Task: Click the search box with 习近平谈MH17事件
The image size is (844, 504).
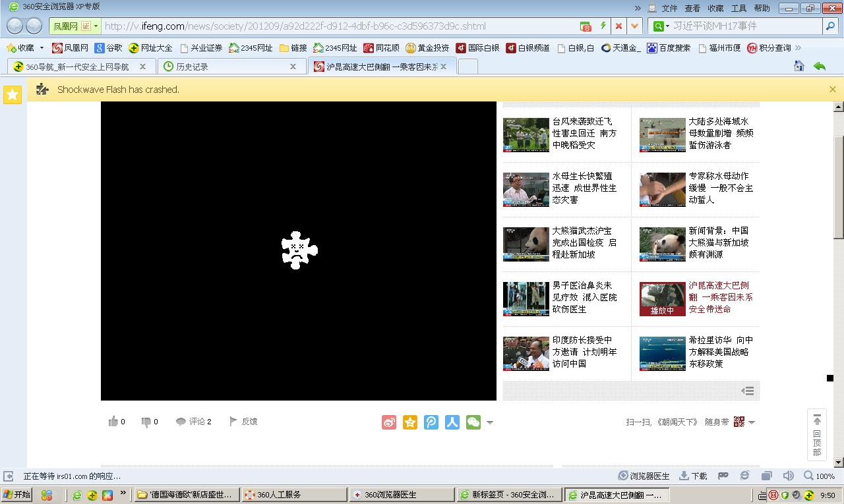Action: click(746, 26)
